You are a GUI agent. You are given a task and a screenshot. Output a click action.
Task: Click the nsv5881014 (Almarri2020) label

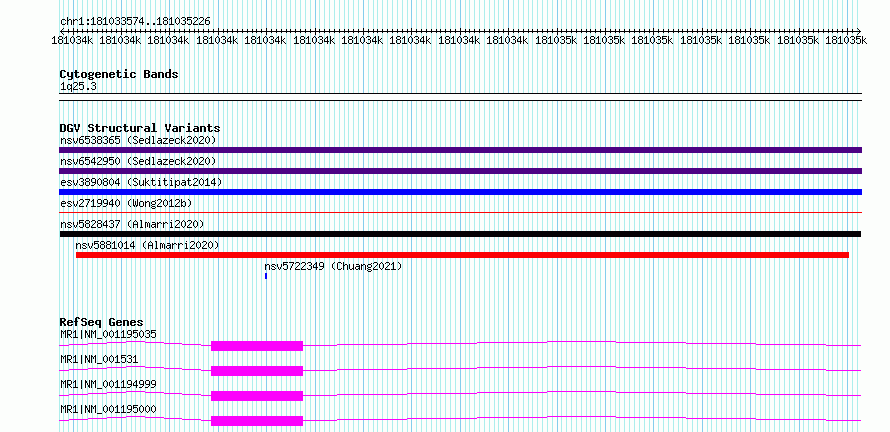(147, 245)
